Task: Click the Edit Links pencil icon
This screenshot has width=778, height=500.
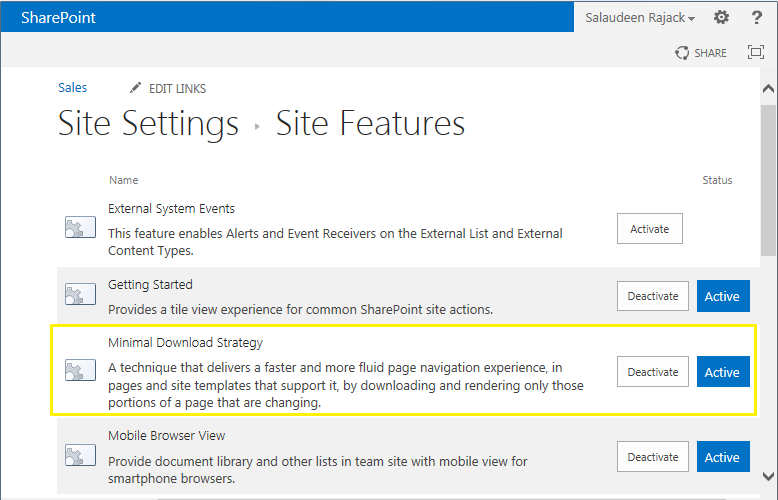Action: point(136,88)
